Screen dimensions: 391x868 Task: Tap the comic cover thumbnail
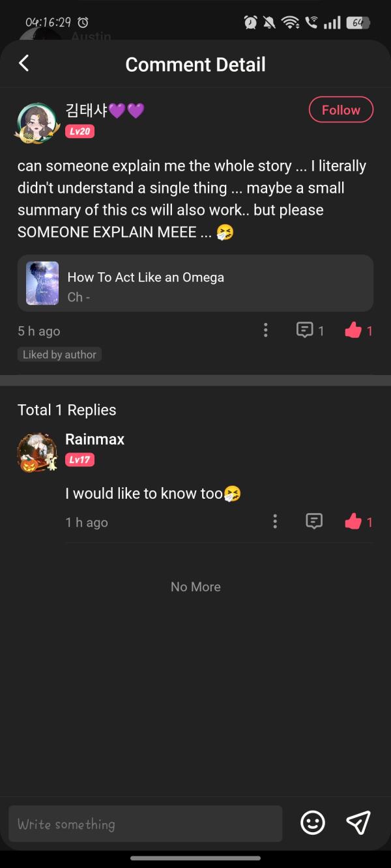(42, 283)
